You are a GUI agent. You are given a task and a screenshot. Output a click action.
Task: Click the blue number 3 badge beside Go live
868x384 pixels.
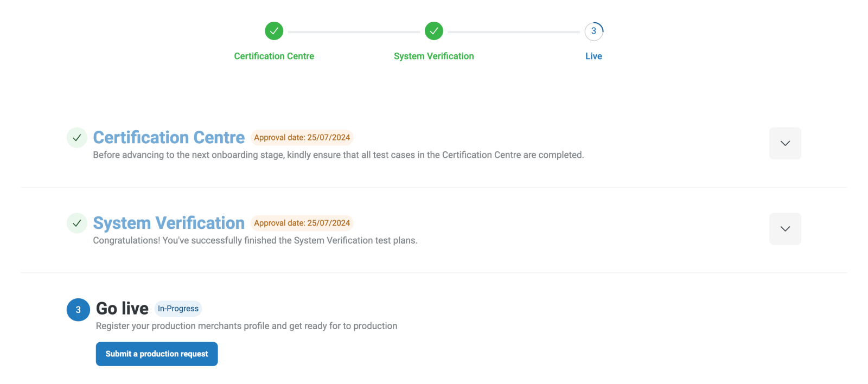(78, 310)
